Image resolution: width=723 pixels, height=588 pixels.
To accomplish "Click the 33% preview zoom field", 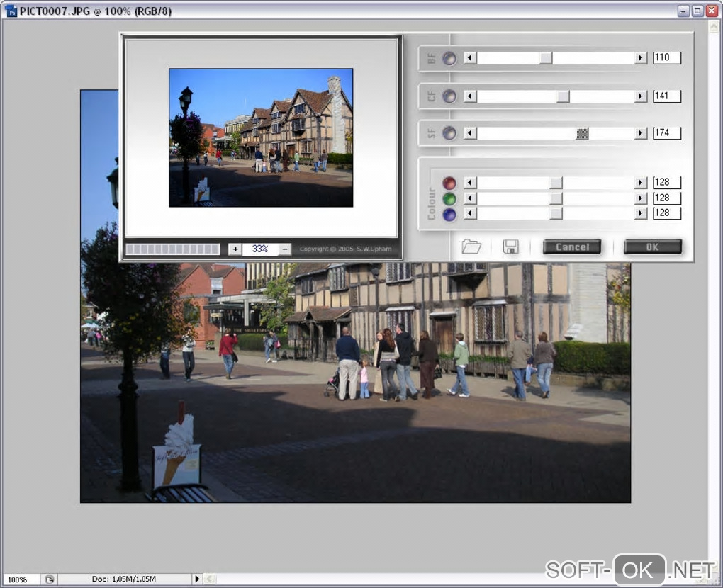I will [260, 249].
